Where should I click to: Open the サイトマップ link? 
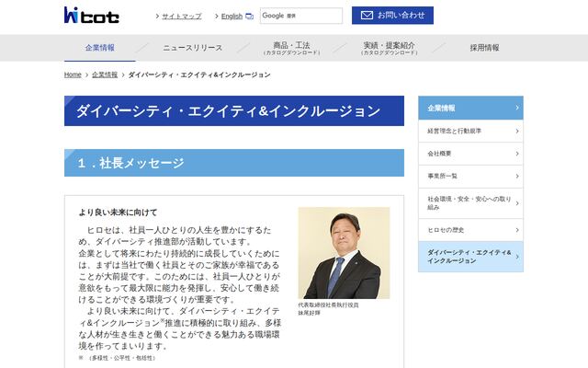coord(182,17)
